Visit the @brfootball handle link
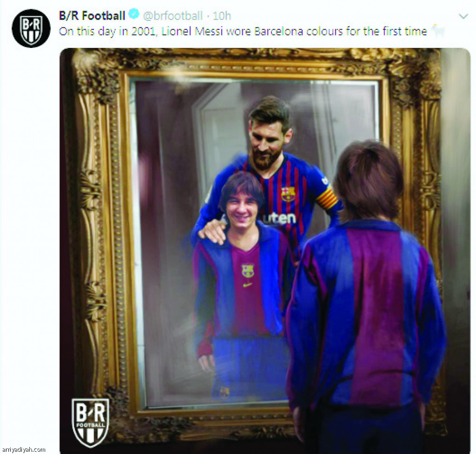 click(x=173, y=15)
